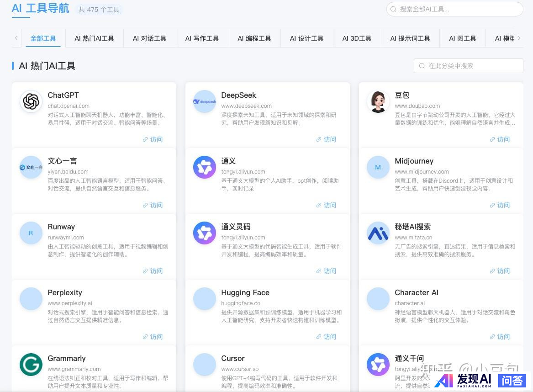Image resolution: width=533 pixels, height=392 pixels.
Task: Click the AI 工具导航 page title
Action: pyautogui.click(x=41, y=8)
